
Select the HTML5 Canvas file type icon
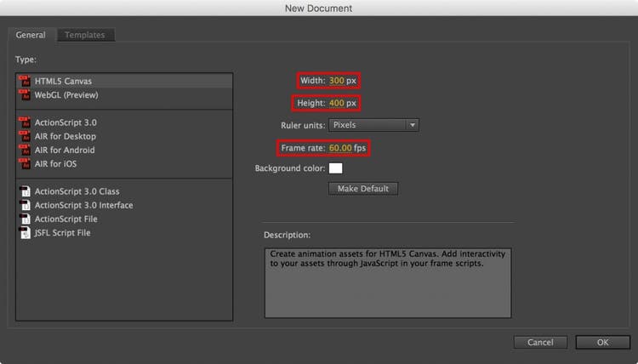24,82
